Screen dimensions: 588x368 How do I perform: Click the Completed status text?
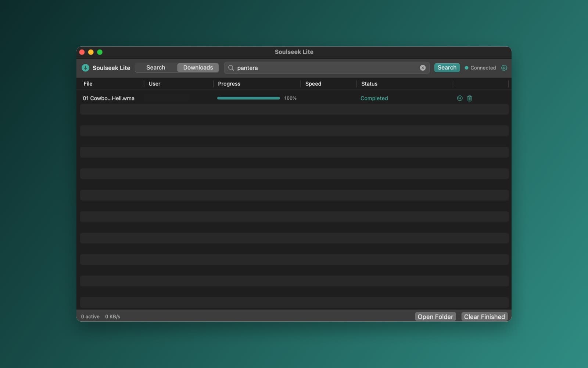click(374, 98)
